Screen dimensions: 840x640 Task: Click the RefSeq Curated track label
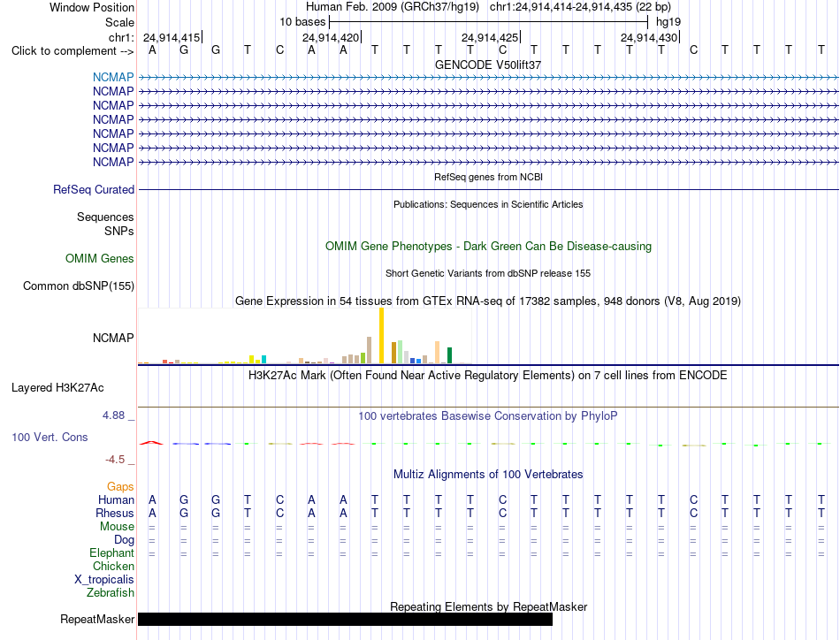pyautogui.click(x=94, y=189)
